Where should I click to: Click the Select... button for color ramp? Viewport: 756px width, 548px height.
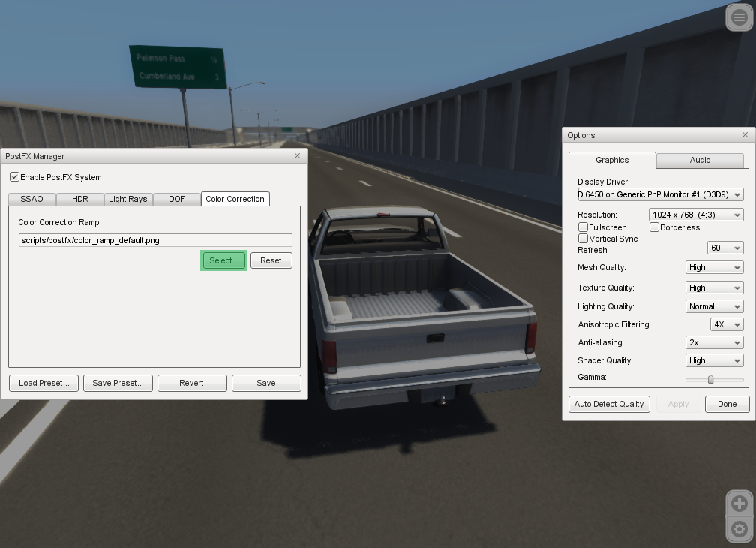(x=223, y=260)
